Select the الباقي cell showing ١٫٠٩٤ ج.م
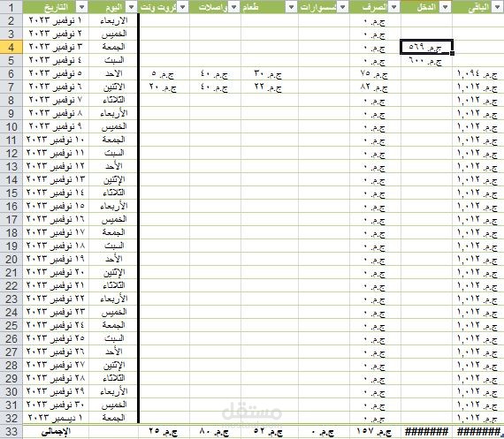This screenshot has width=504, height=439. point(478,74)
